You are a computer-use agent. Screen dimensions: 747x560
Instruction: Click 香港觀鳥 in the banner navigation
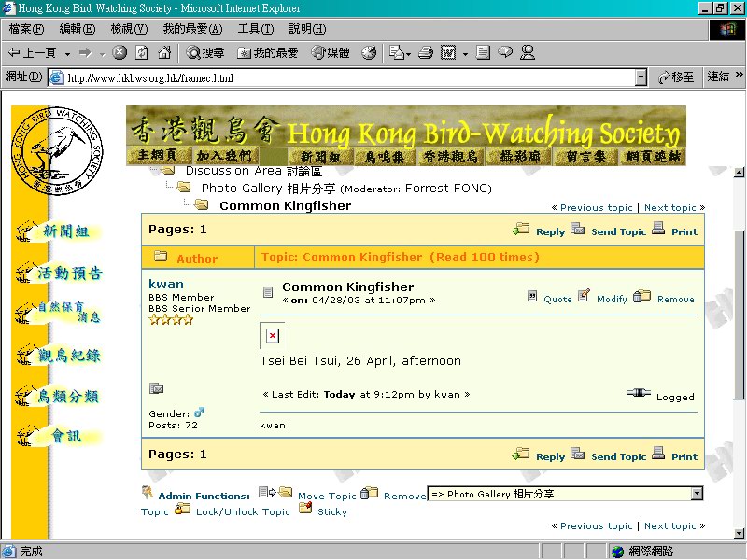click(x=451, y=157)
